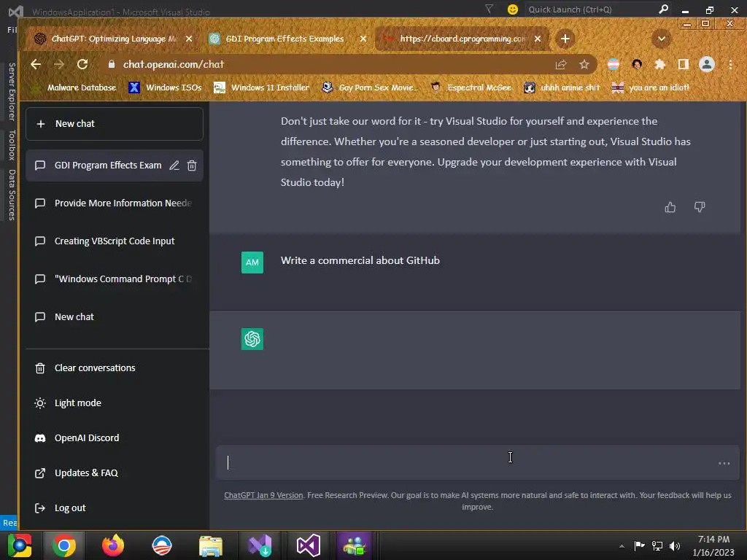747x560 pixels.
Task: Start a New chat from sidebar button
Action: pos(115,124)
